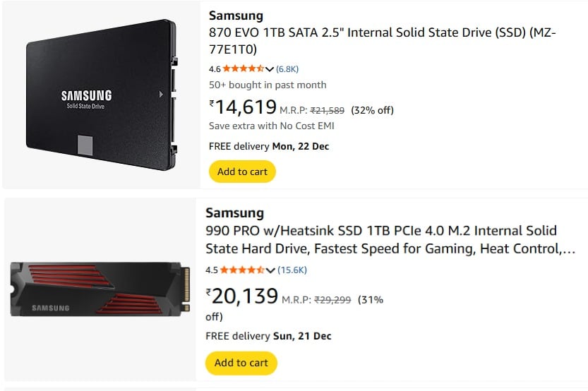This screenshot has width=588, height=391.
Task: Add the 870 EVO SSD to cart
Action: [242, 172]
